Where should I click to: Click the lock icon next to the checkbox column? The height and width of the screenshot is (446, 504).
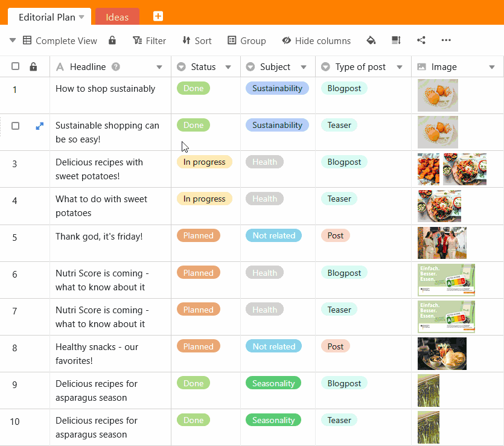click(x=33, y=66)
